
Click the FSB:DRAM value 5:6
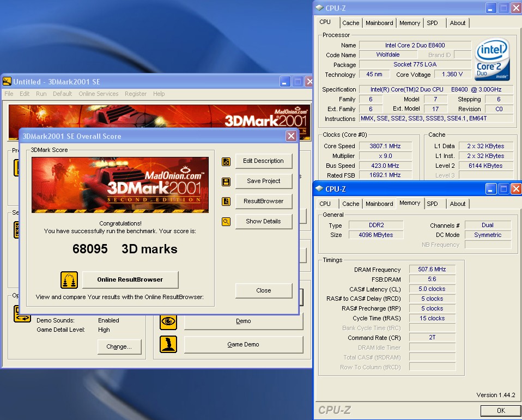(432, 279)
